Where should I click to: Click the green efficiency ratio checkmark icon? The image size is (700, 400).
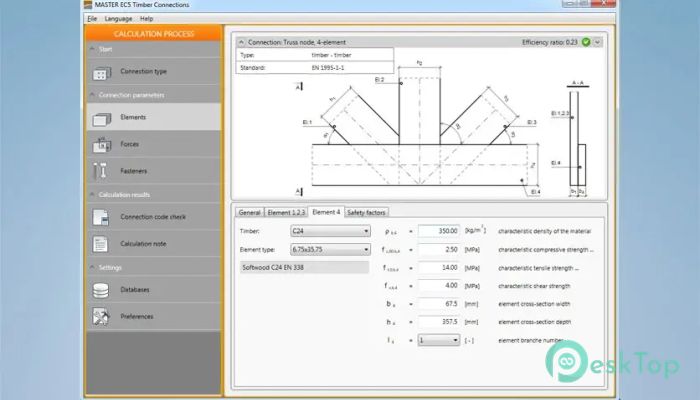(x=586, y=42)
